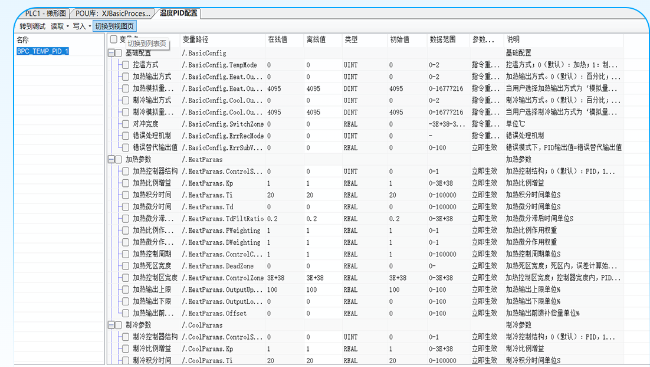The image size is (650, 367).
Task: Click the /.HeatParams group path
Action: [x=202, y=160]
